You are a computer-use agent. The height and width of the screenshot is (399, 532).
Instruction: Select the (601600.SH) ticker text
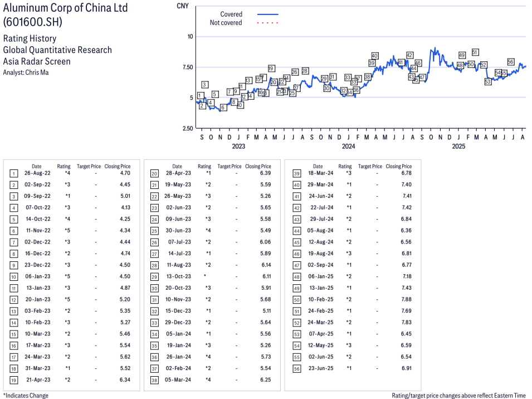click(x=33, y=22)
